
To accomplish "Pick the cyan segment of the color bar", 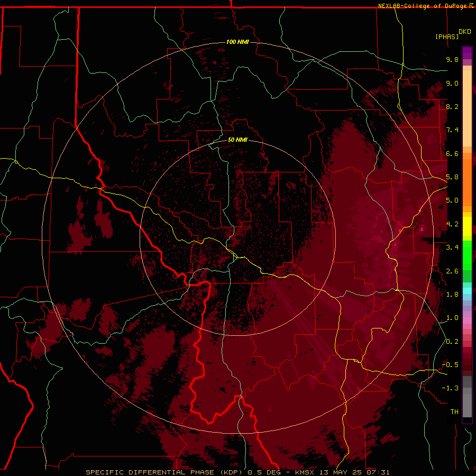I will [x=467, y=291].
